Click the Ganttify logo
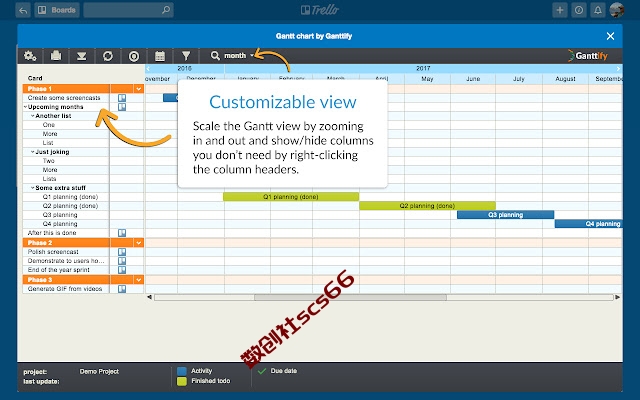 pos(588,56)
